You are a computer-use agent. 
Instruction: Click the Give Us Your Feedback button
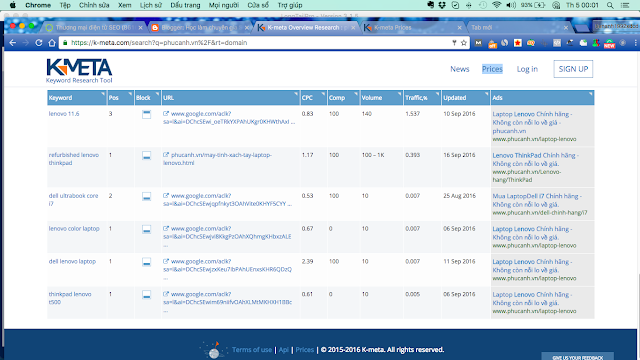click(x=578, y=357)
